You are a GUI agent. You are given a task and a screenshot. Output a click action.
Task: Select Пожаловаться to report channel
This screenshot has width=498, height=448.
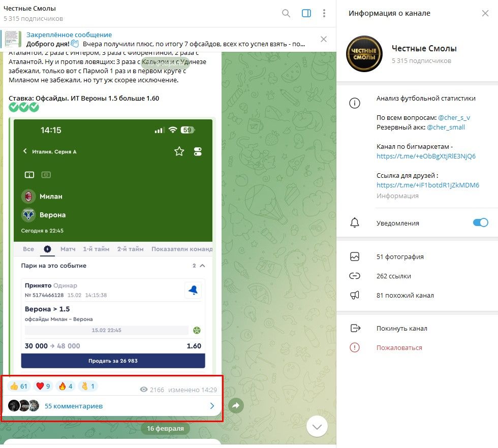(x=399, y=347)
